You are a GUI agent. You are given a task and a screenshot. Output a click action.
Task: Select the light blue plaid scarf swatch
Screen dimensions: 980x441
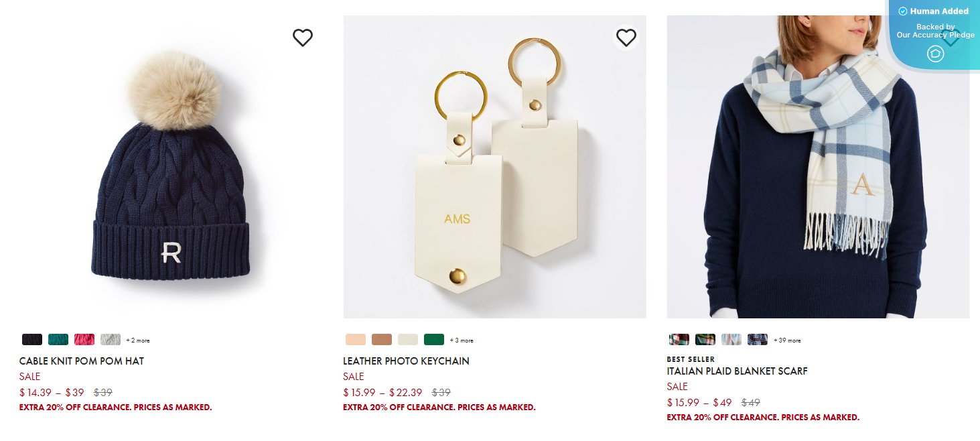(x=731, y=340)
